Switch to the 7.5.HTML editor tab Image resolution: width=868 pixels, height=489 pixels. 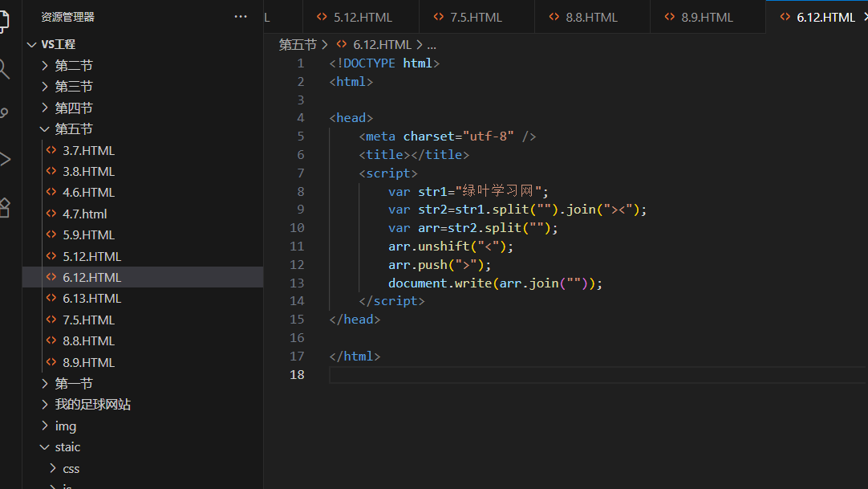click(477, 17)
